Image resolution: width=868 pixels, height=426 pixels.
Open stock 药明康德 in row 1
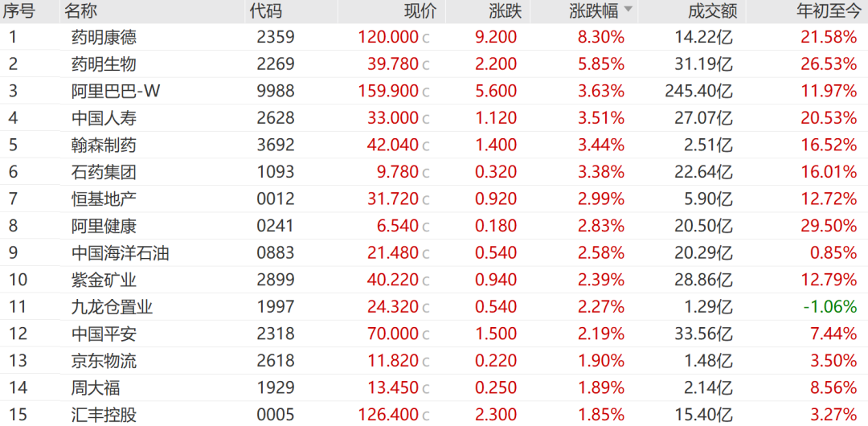[x=104, y=37]
